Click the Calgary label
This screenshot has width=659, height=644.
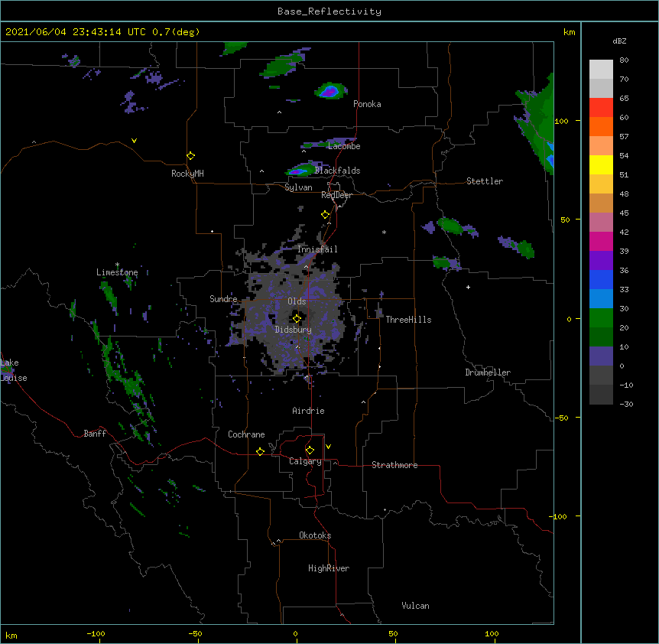pos(305,461)
